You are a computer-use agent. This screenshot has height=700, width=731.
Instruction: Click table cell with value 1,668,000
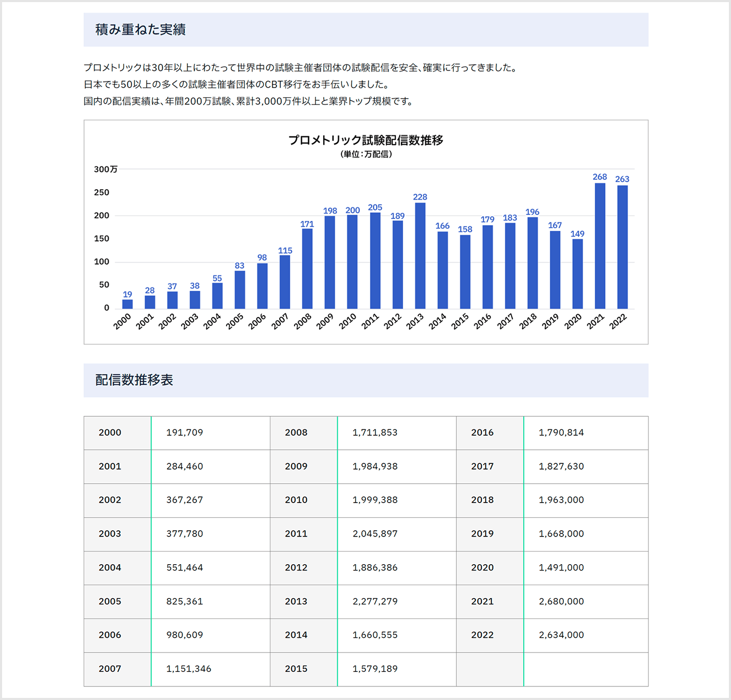(586, 534)
